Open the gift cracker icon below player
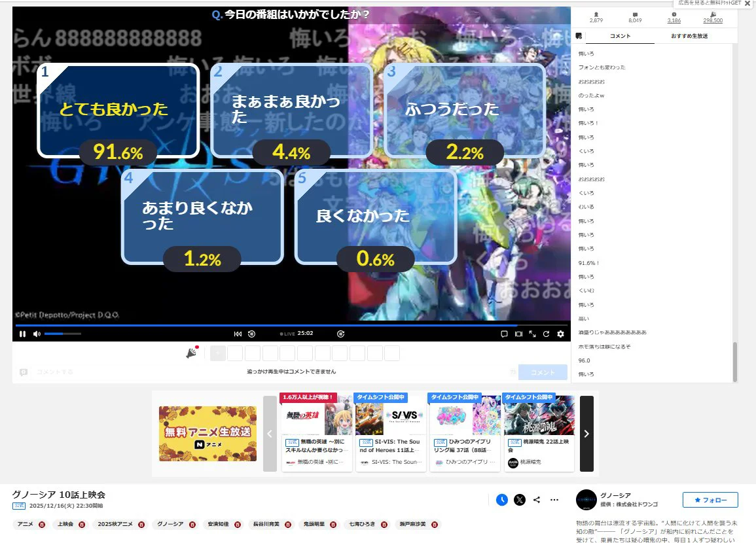756x543 pixels. click(x=191, y=353)
